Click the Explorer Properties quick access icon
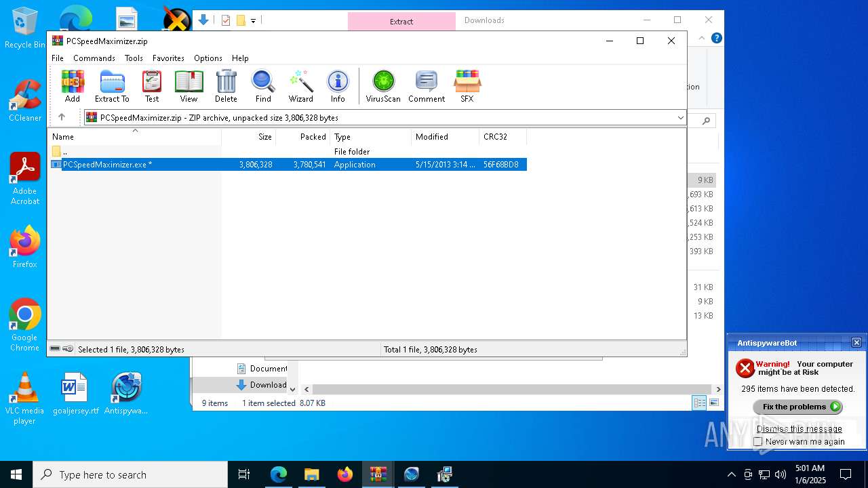This screenshot has width=868, height=488. tap(226, 20)
